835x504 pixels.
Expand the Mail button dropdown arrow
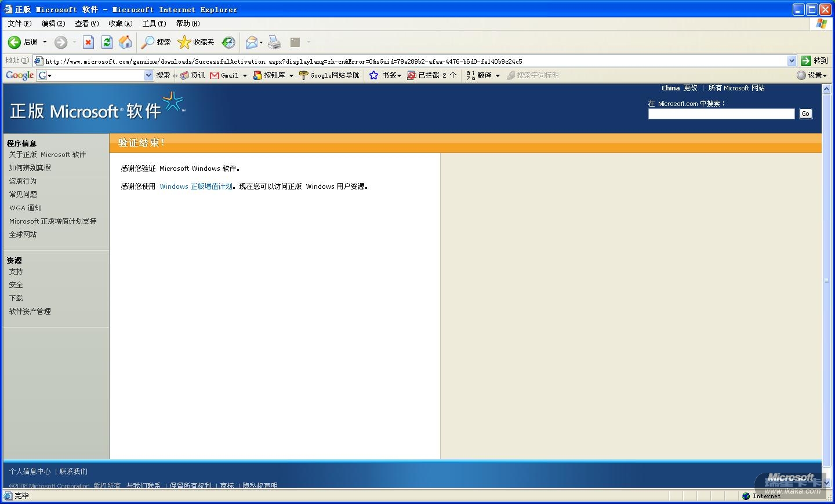[x=261, y=42]
